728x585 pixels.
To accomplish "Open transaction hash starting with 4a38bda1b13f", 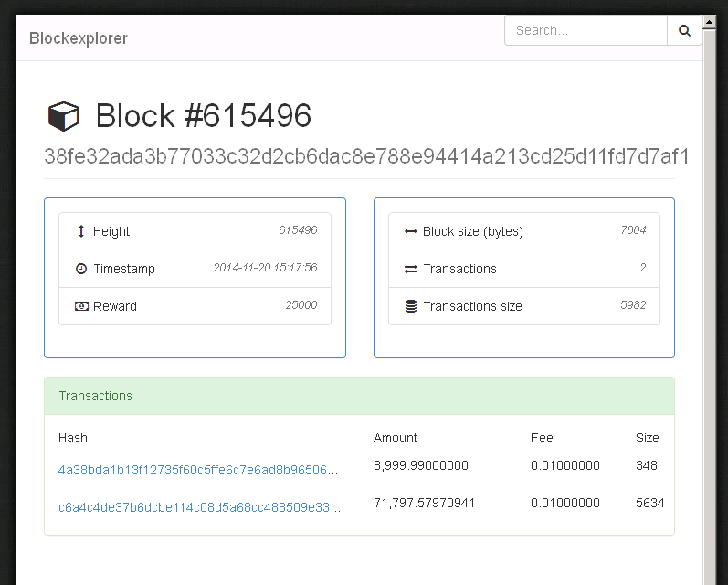I will click(x=198, y=470).
